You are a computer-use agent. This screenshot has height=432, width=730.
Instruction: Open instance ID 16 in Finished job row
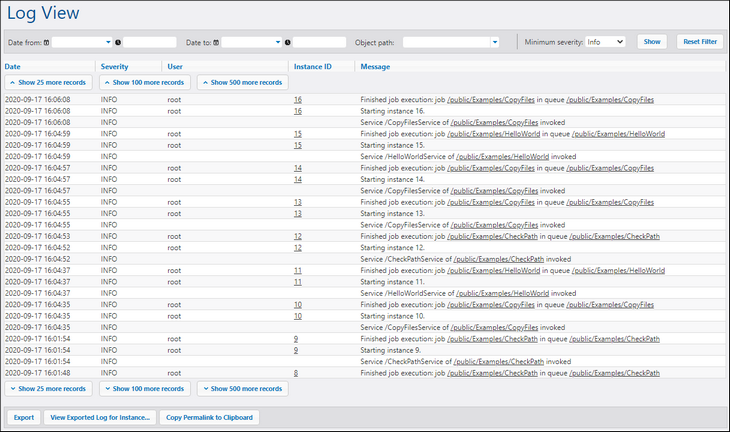298,100
